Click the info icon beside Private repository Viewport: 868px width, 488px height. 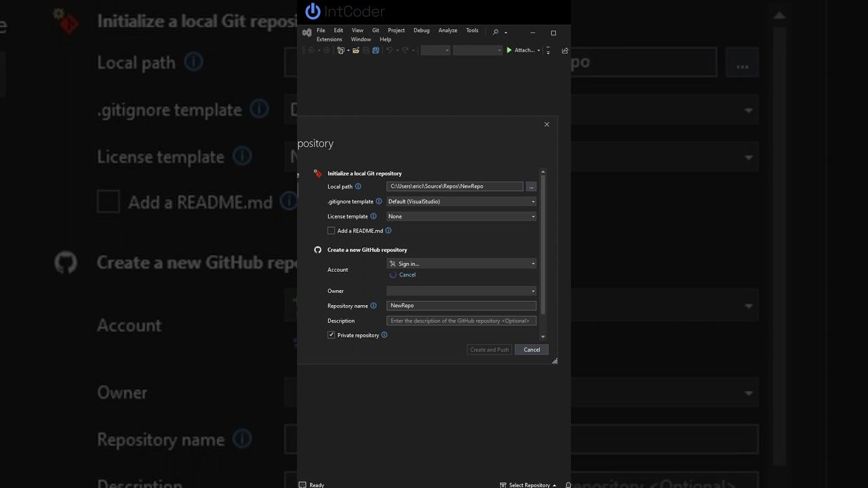click(x=384, y=335)
